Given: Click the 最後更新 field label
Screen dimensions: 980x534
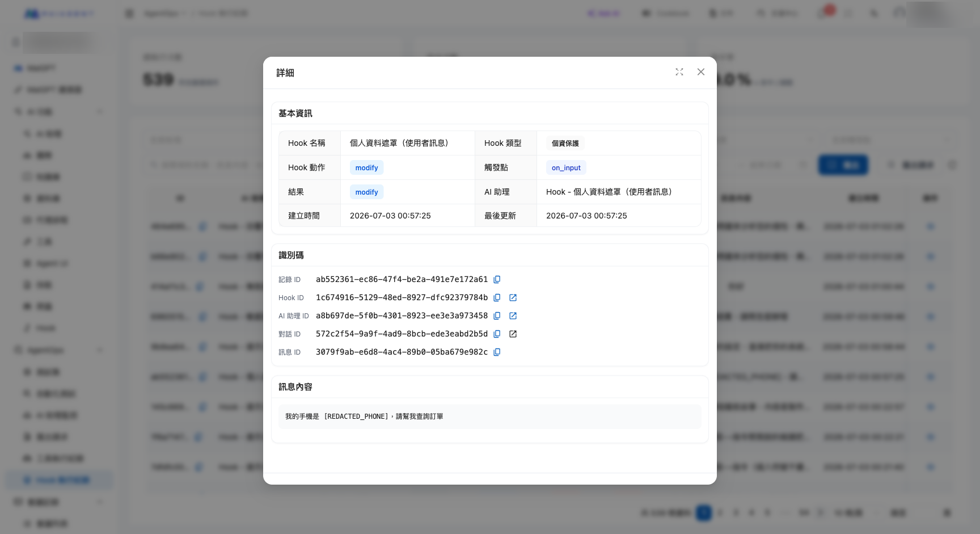Looking at the screenshot, I should (500, 216).
